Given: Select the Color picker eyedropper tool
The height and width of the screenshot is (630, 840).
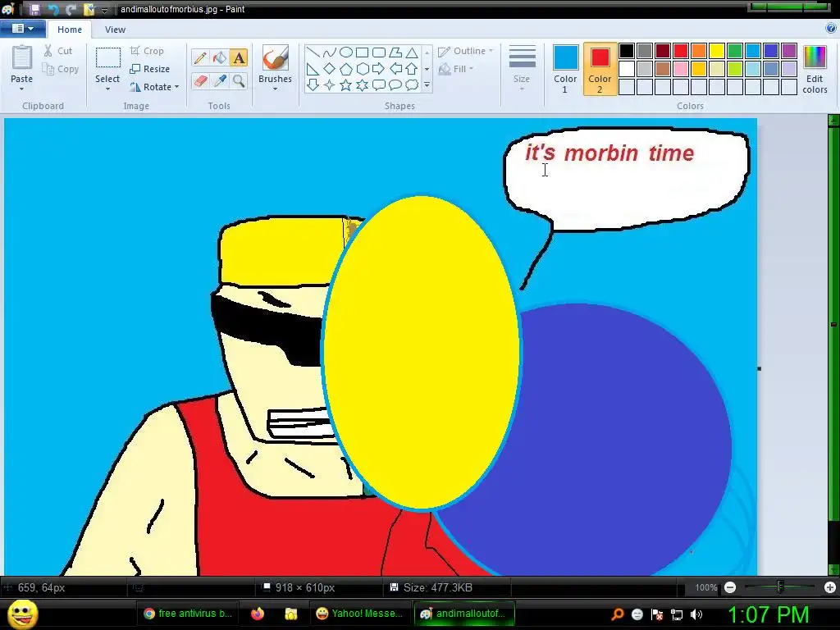Looking at the screenshot, I should coord(220,81).
